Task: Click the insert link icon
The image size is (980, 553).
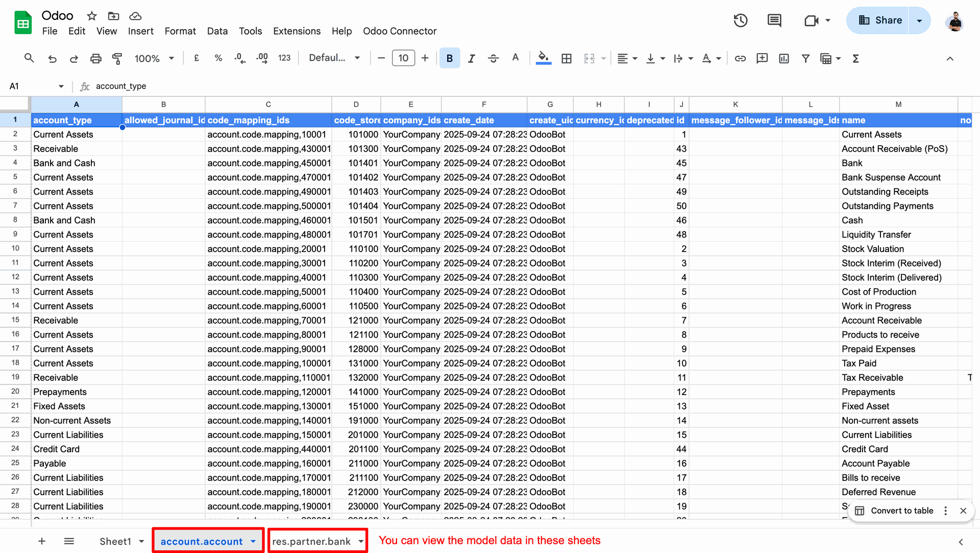Action: [x=740, y=58]
